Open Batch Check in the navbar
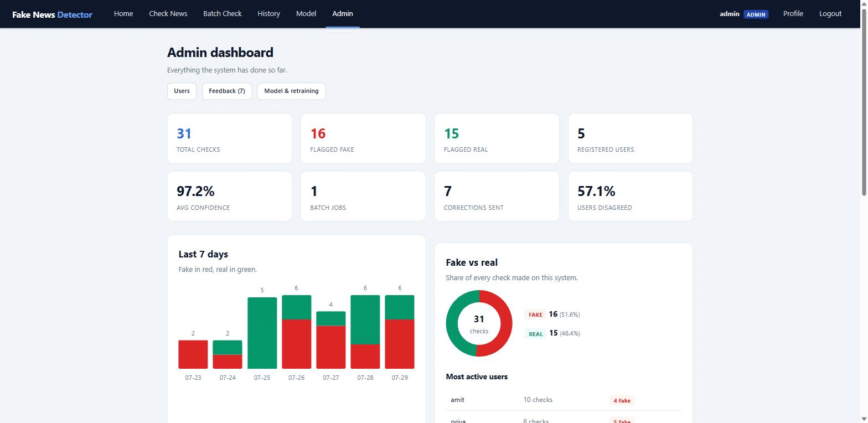The width and height of the screenshot is (868, 423). 223,14
